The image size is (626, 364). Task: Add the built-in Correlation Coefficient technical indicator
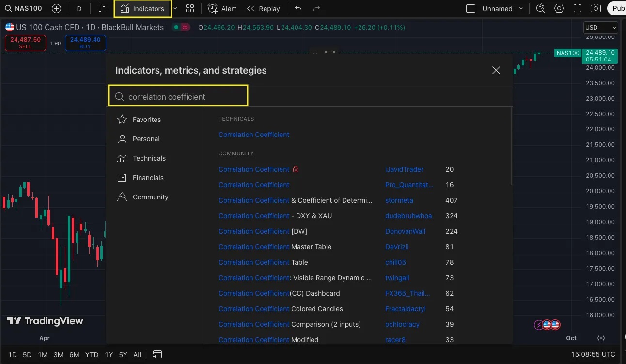(254, 135)
